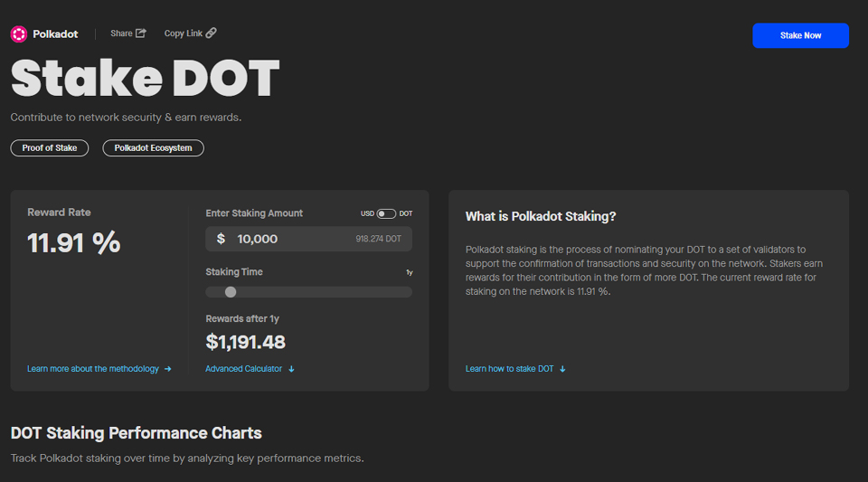Click the Share link with export icon

pyautogui.click(x=127, y=33)
